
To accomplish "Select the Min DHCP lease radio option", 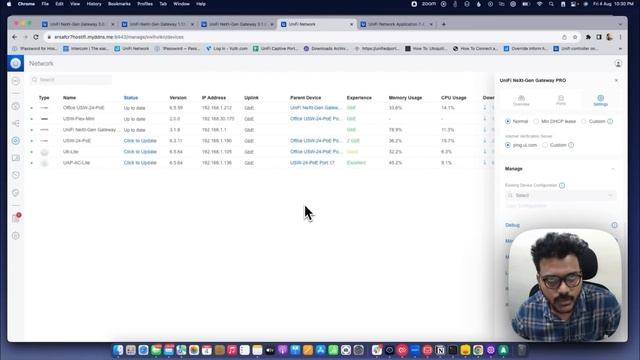I will (536, 121).
